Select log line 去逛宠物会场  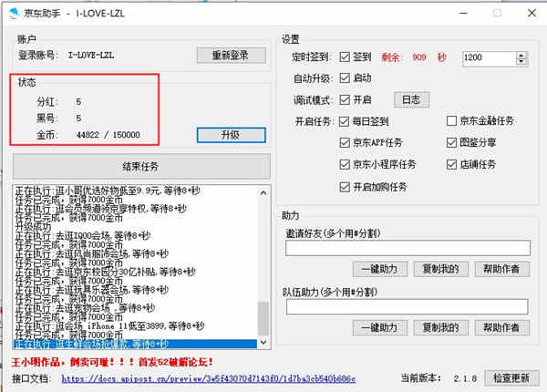click(x=85, y=308)
